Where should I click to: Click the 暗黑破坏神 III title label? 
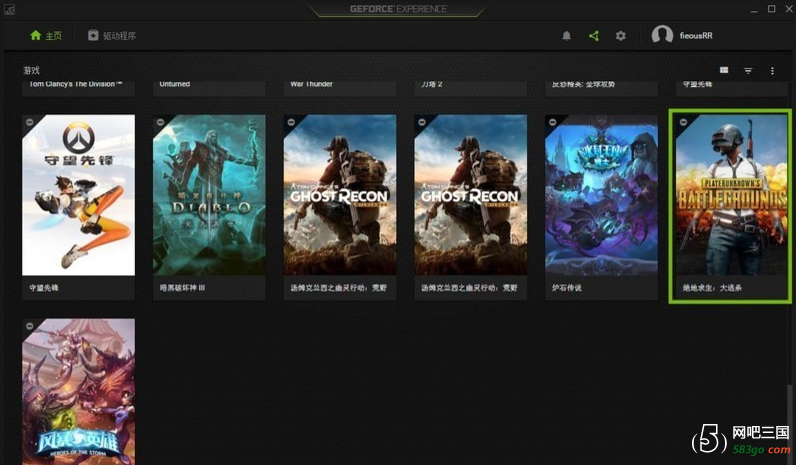coord(182,288)
